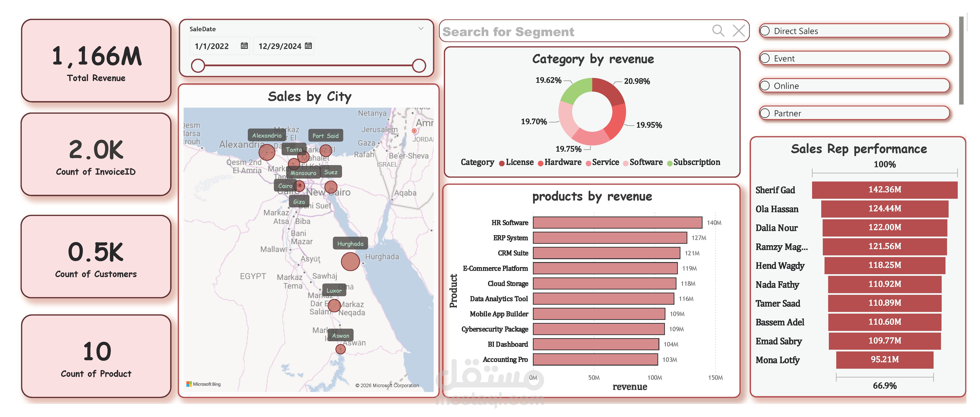This screenshot has width=980, height=417.
Task: Click the Aswan bubble on the map
Action: 340,349
